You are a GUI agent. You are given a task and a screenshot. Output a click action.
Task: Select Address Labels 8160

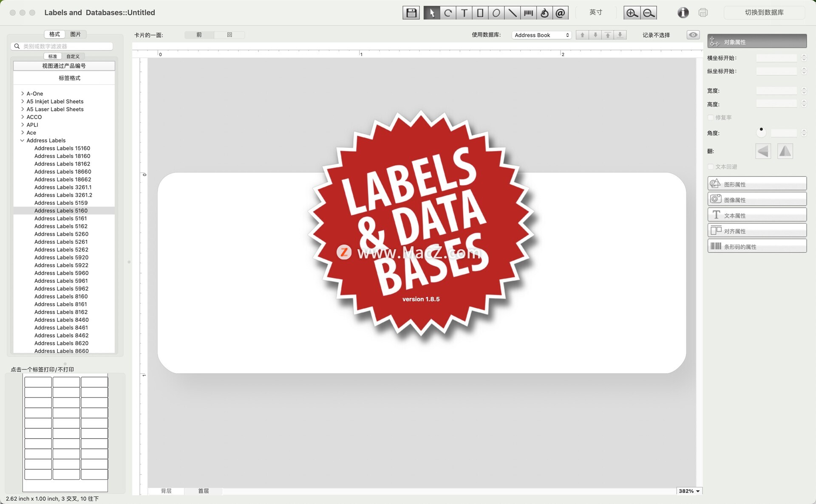(61, 296)
